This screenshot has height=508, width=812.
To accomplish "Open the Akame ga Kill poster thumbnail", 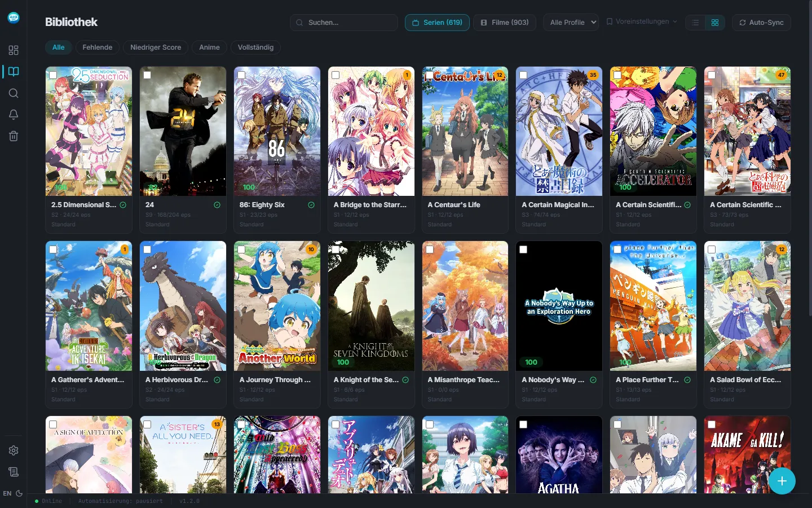I will tap(747, 455).
